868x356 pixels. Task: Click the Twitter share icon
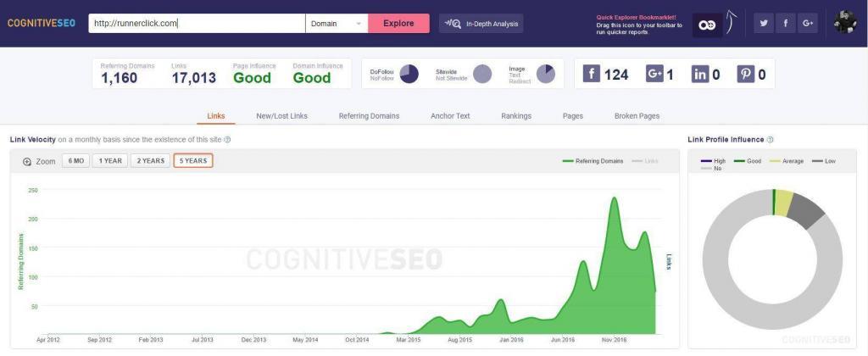click(764, 23)
